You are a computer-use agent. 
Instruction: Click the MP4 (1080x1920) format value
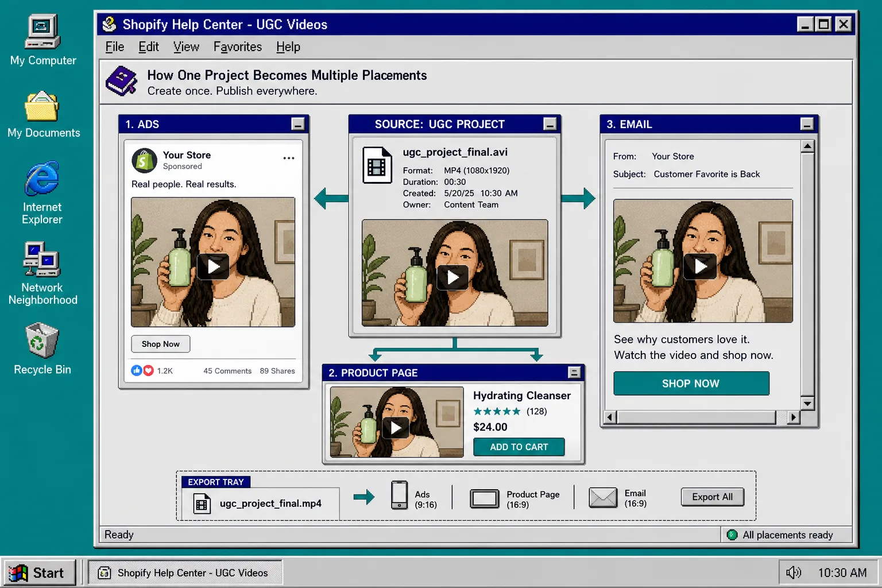pyautogui.click(x=477, y=171)
